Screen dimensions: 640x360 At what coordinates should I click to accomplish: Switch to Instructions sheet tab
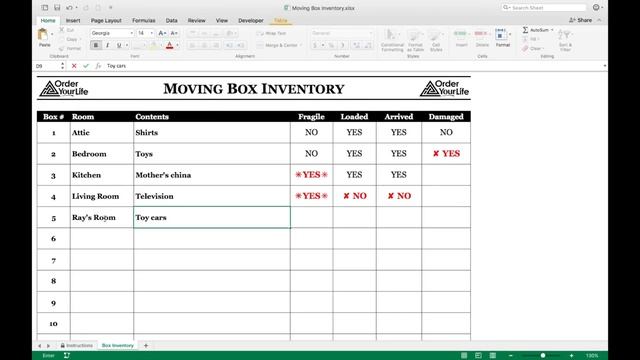tap(77, 345)
